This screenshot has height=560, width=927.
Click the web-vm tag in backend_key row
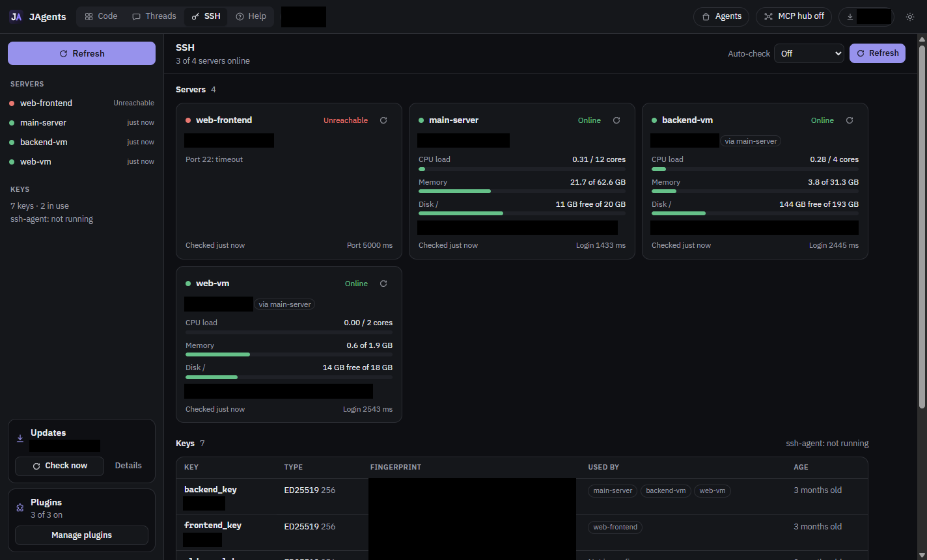click(712, 491)
